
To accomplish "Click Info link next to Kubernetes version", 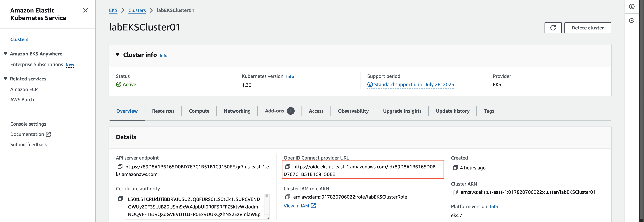I will [290, 77].
